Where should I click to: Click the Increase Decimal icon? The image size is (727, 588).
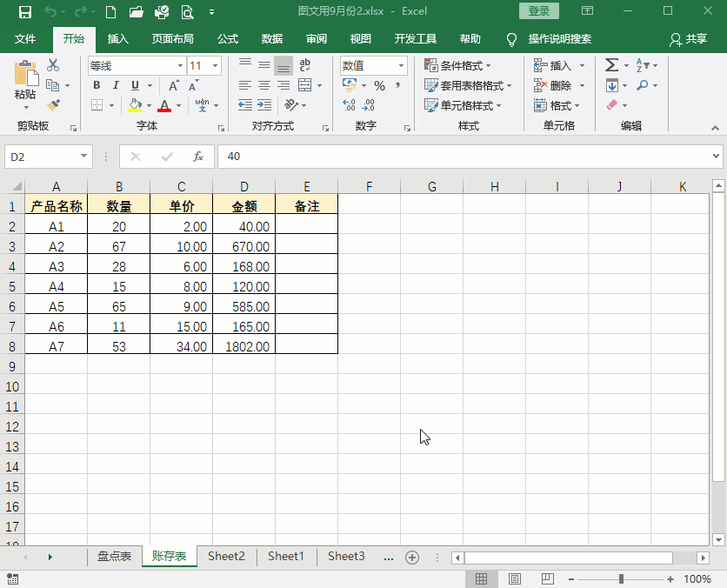tap(349, 105)
